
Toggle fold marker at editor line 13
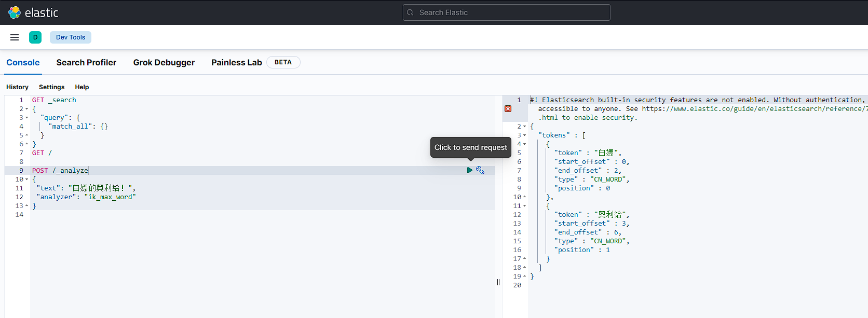(x=27, y=206)
